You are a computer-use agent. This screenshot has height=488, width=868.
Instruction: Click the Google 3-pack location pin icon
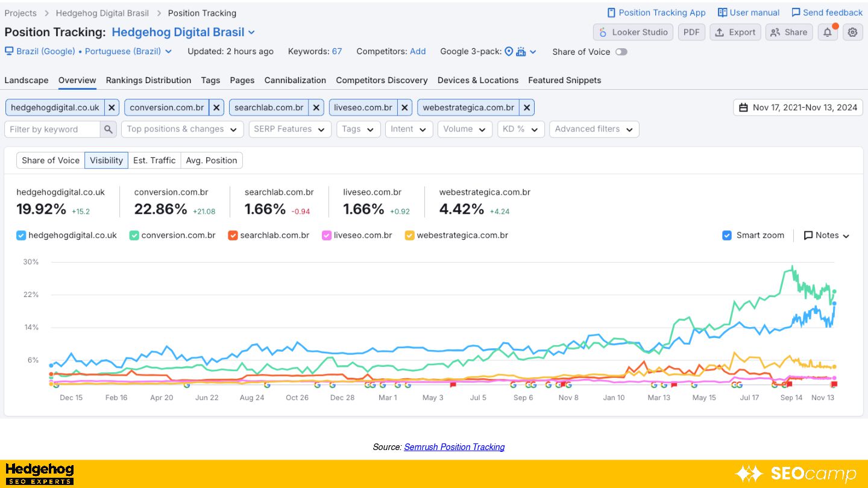(x=509, y=52)
